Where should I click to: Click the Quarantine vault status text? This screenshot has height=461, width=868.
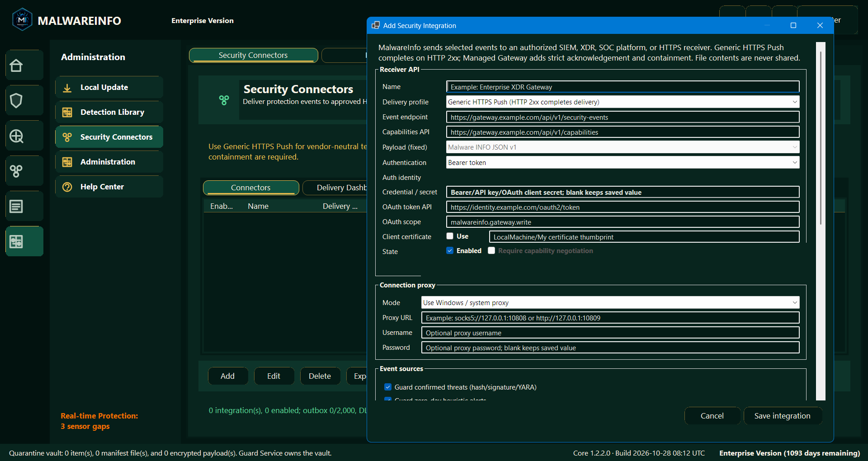170,453
